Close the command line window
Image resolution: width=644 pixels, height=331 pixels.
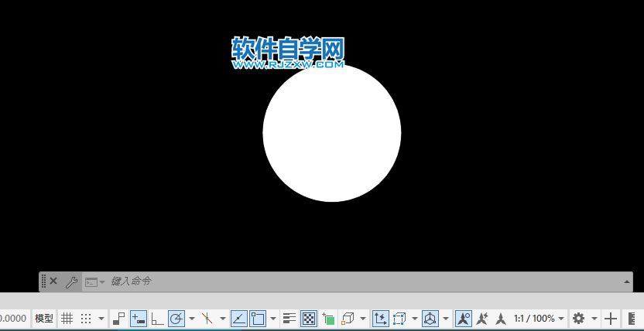[x=53, y=281]
